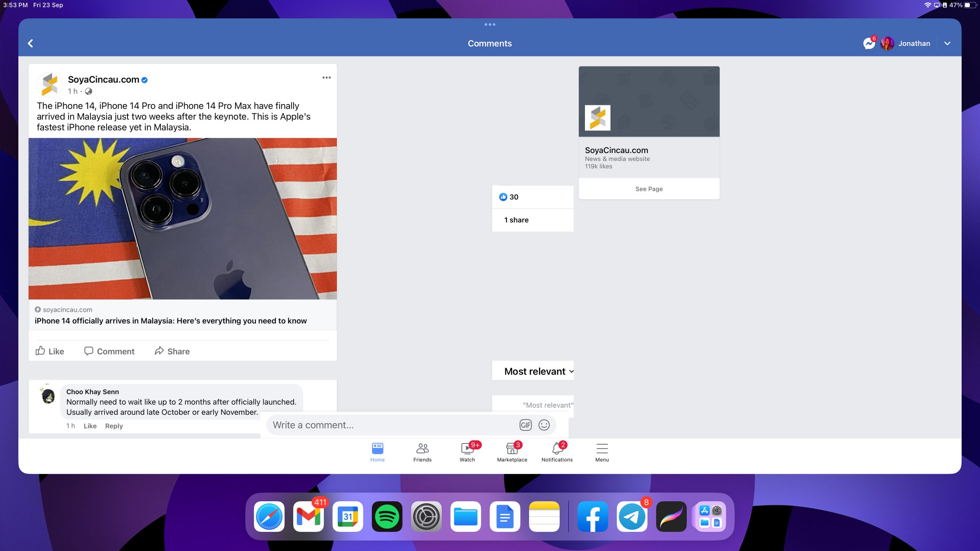Tap the back arrow in Comments header

[31, 43]
